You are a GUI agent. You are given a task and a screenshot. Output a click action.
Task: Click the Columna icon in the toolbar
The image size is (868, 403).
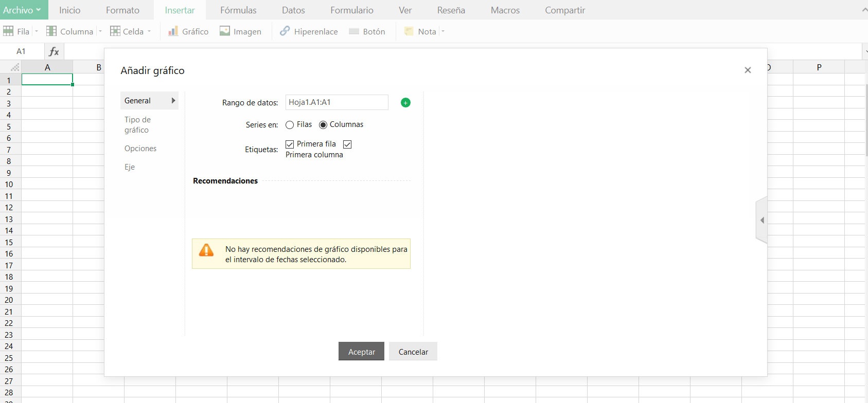51,31
